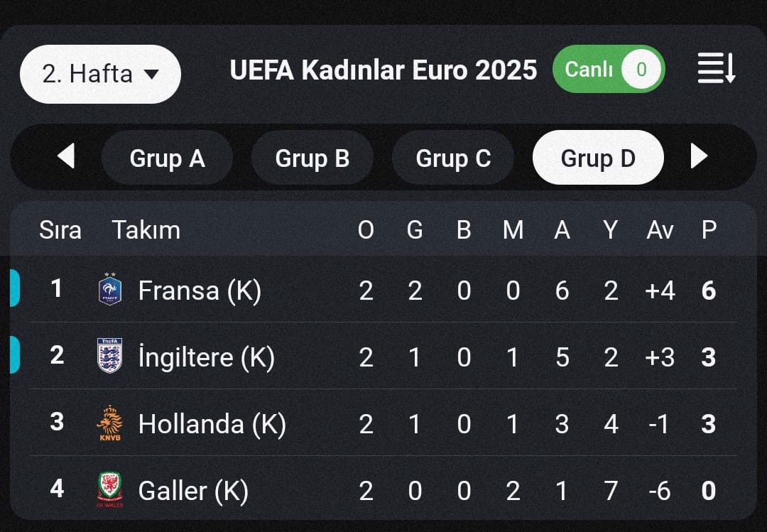This screenshot has height=532, width=767.
Task: Sort standings by the P points header
Action: (709, 229)
